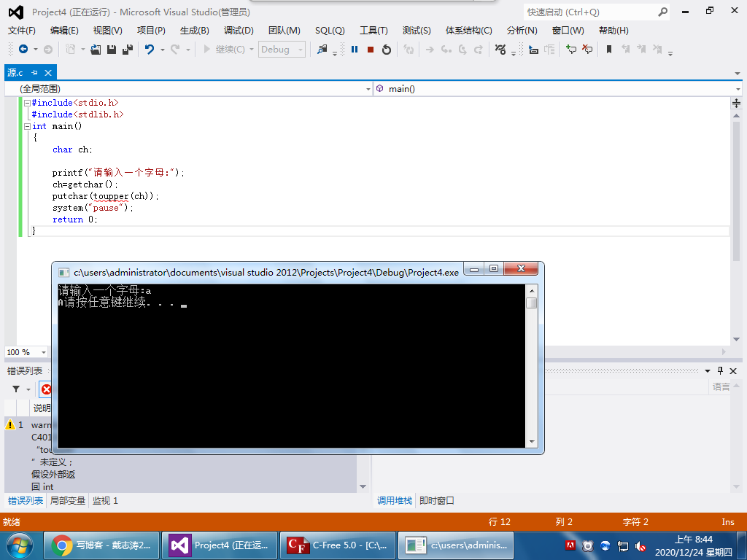Click the breakpoints tool icon
Viewport: 747px width, 560px height.
[500, 49]
